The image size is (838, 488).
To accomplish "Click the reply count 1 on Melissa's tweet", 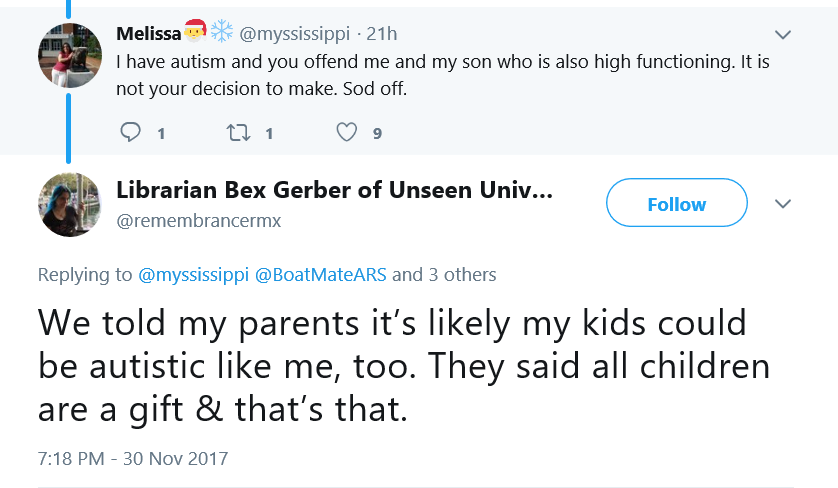I will 161,134.
